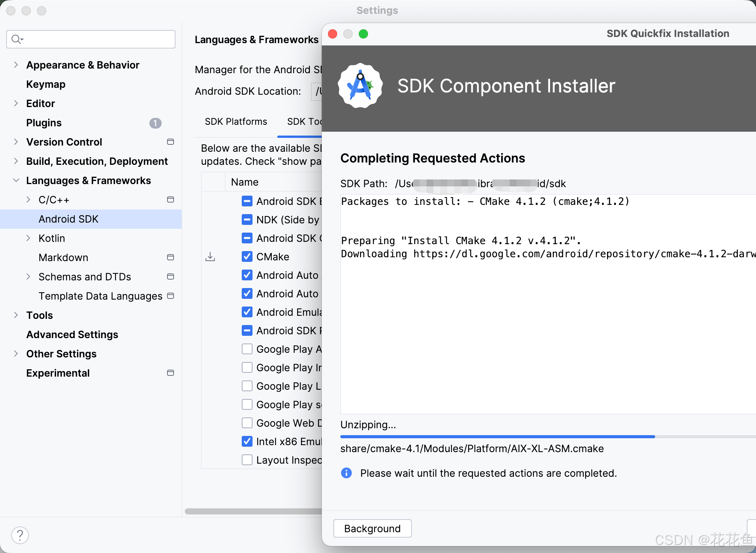Click the CMake pending download icon
Viewport: 756px width, 553px height.
(x=210, y=257)
